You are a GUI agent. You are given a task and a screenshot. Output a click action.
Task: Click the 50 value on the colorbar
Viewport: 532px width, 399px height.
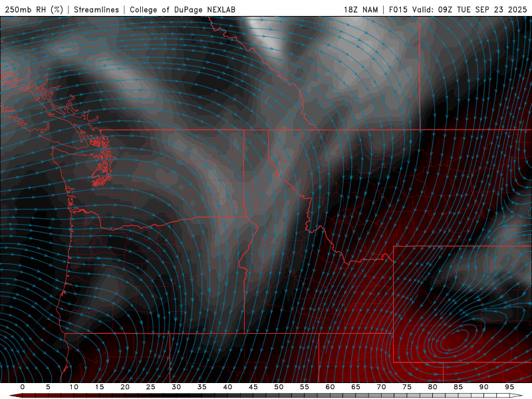(279, 387)
